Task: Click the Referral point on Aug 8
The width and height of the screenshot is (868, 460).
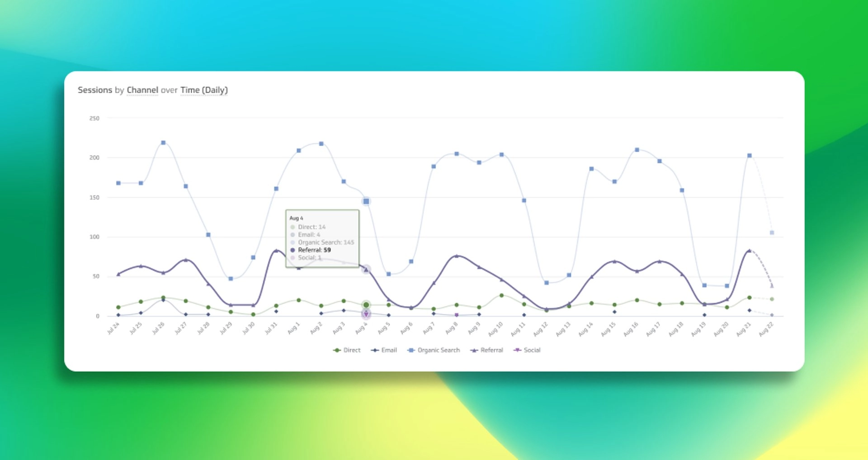Action: [x=457, y=256]
